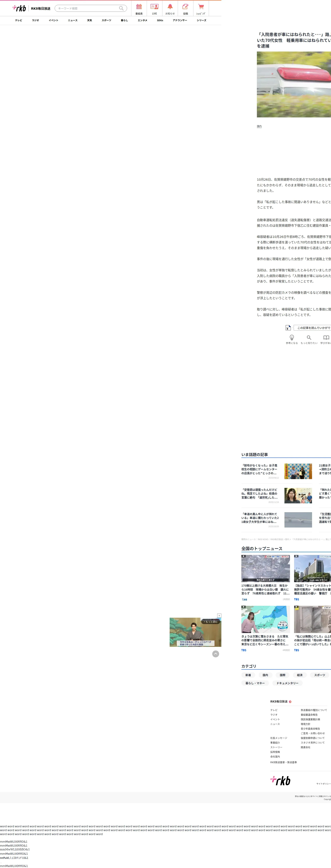The height and width of the screenshot is (868, 331).
Task: Select the 国際 category pill
Action: click(x=282, y=675)
